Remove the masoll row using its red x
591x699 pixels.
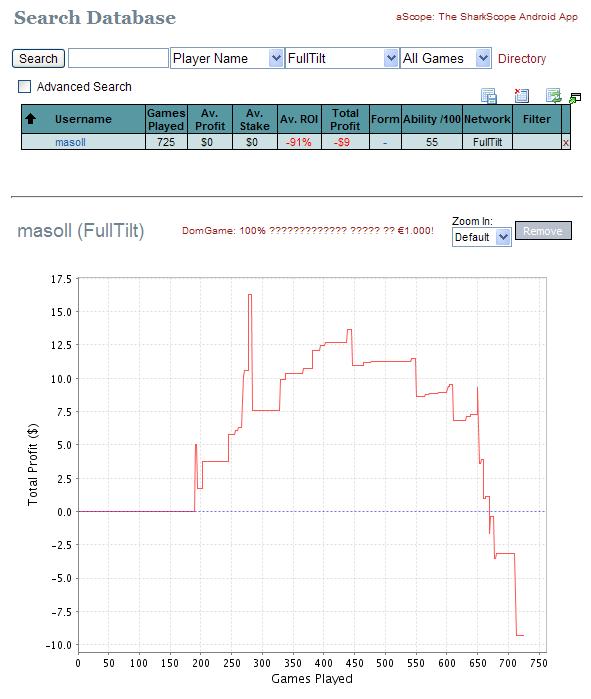(x=566, y=143)
